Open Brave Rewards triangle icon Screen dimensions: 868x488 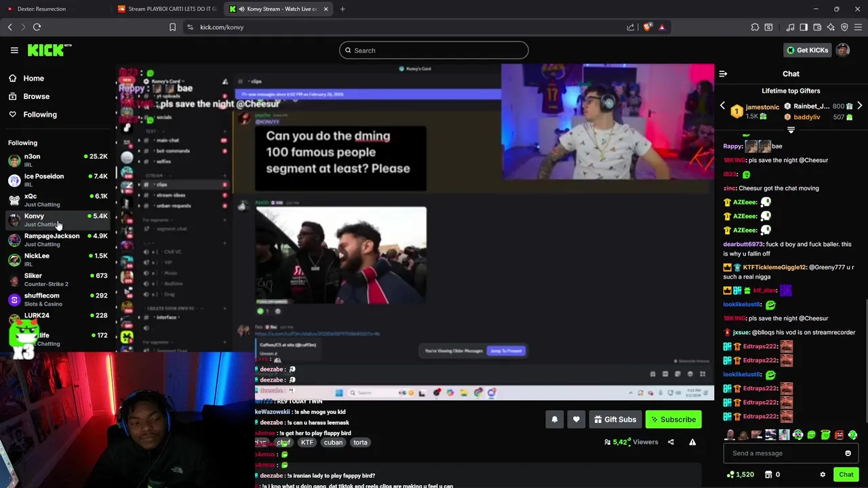662,27
